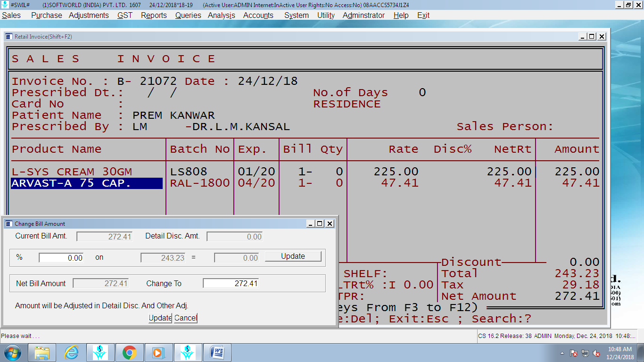Click Cancel in Change Bill Amount dialog

[x=185, y=318]
